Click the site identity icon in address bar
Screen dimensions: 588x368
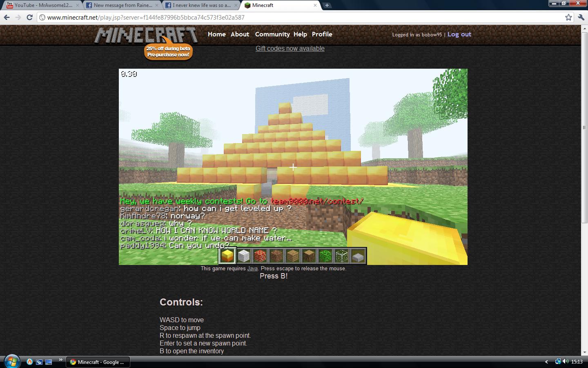(42, 17)
